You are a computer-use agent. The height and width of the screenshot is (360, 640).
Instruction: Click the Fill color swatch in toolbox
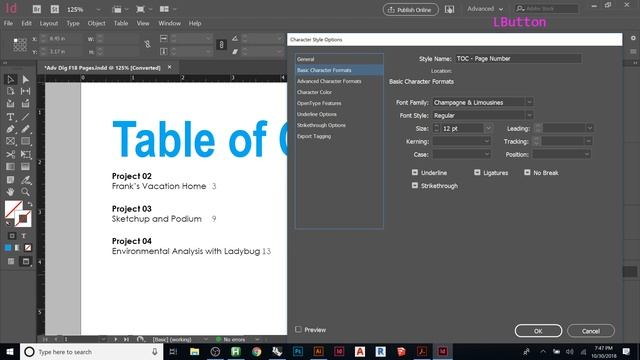click(x=13, y=209)
